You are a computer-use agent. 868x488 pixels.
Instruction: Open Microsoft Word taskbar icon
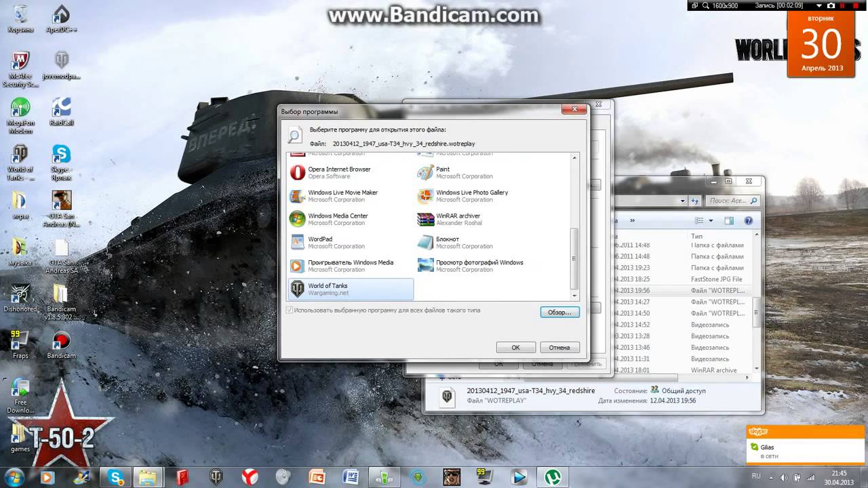tap(351, 477)
